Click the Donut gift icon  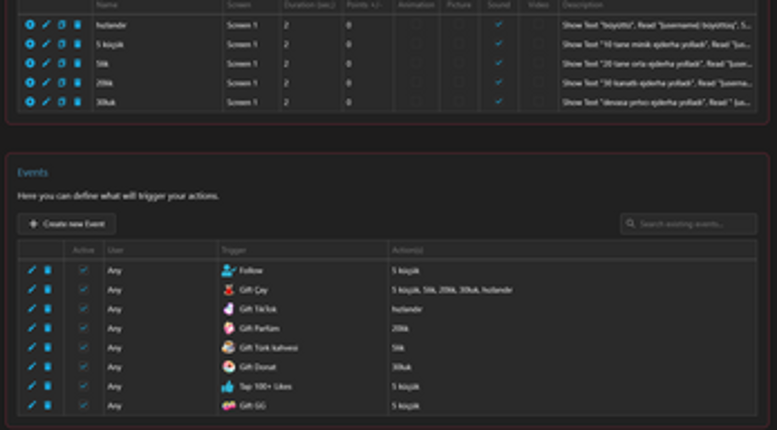tap(228, 367)
